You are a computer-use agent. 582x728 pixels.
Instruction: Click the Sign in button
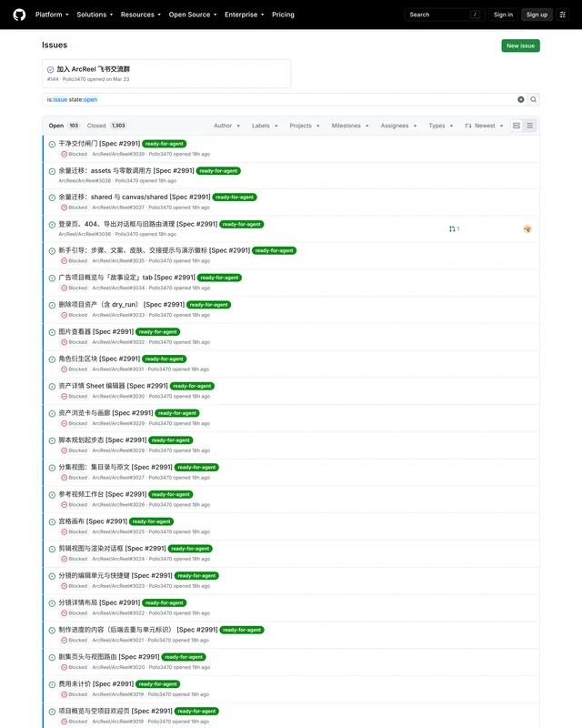point(503,15)
